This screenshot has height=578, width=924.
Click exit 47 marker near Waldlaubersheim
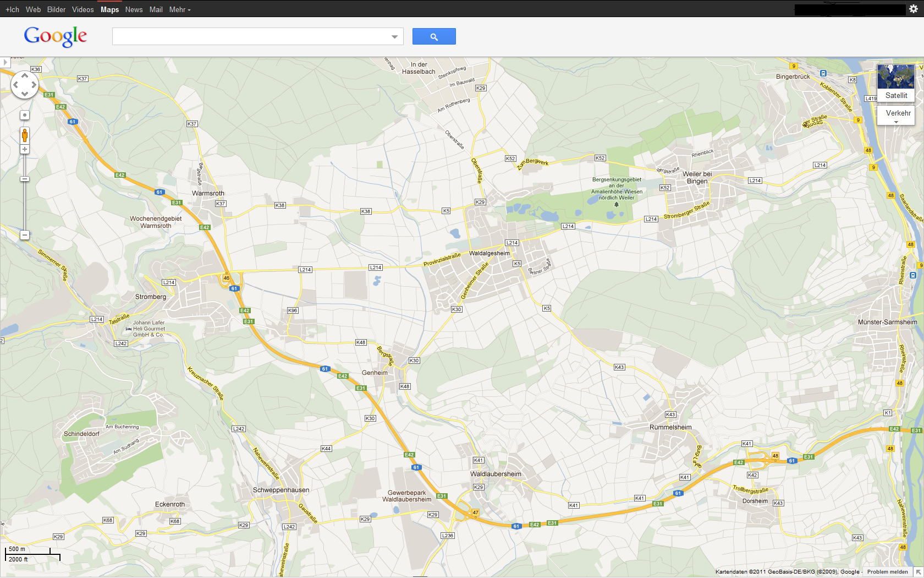(476, 512)
